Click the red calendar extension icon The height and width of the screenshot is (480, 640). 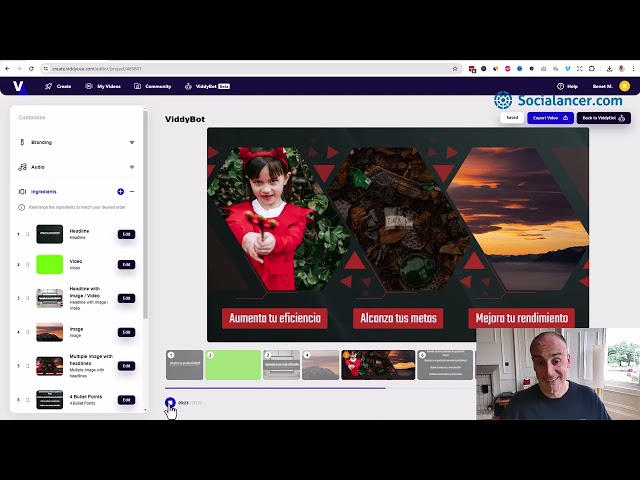click(472, 69)
